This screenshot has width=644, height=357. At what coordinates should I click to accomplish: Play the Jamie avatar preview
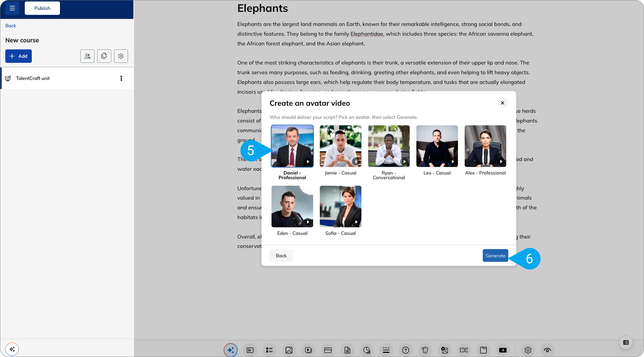356,161
